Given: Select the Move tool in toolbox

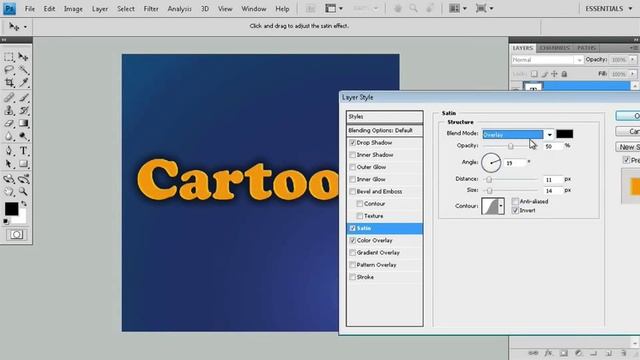Looking at the screenshot, I should tap(23, 57).
